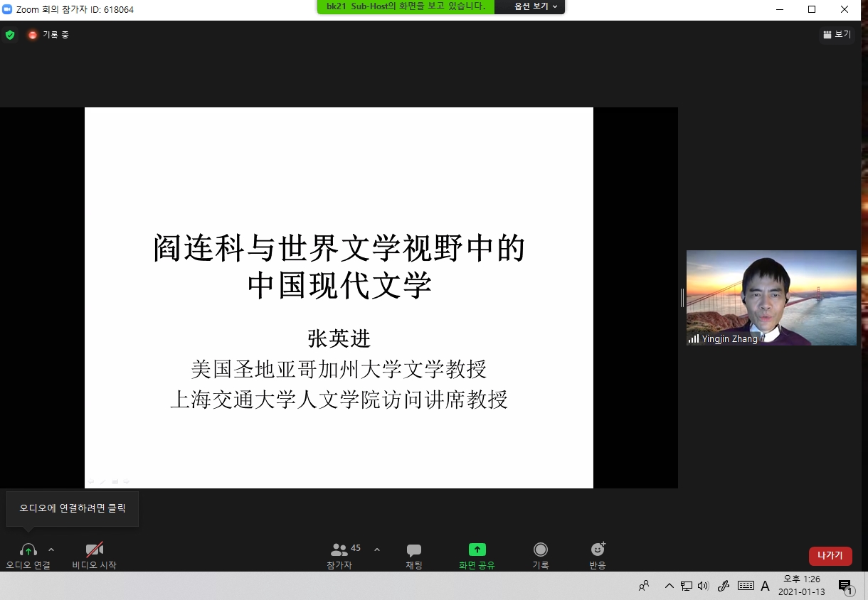
Task: Open the 보기 view layout menu
Action: click(837, 34)
